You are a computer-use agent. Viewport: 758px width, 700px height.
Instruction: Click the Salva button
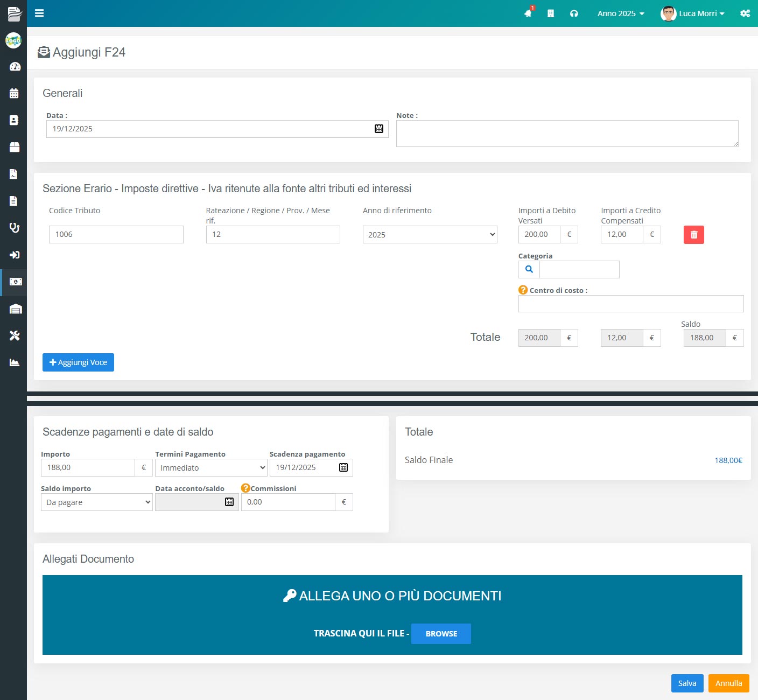(687, 683)
